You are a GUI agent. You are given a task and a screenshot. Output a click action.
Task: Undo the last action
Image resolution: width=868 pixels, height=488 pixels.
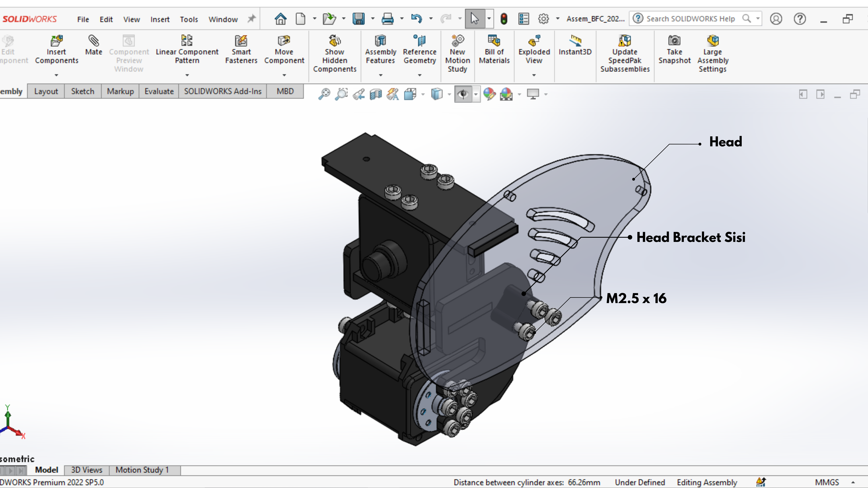click(416, 19)
